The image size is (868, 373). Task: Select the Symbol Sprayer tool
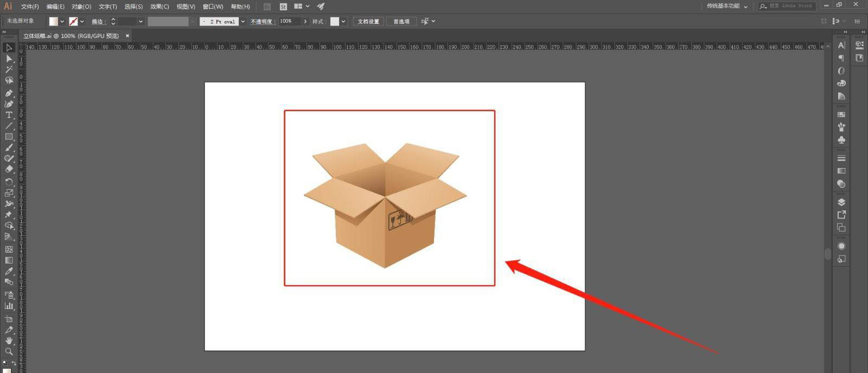point(9,295)
